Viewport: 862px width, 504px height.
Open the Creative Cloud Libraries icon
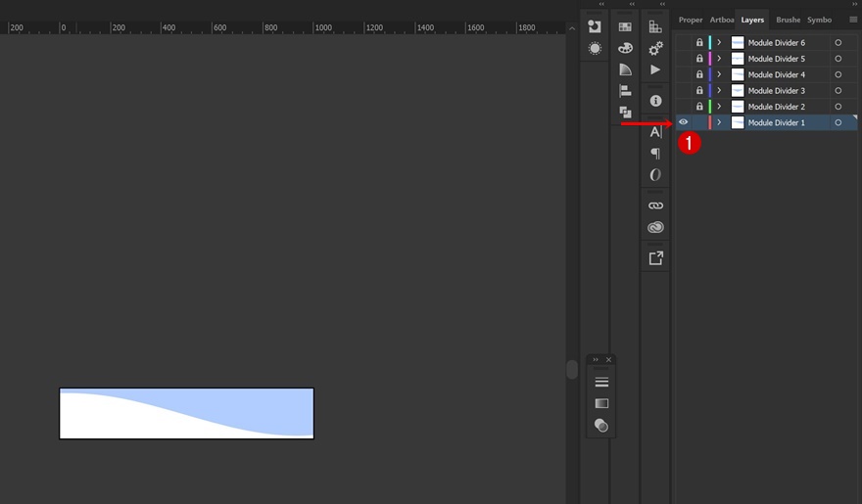pos(655,227)
